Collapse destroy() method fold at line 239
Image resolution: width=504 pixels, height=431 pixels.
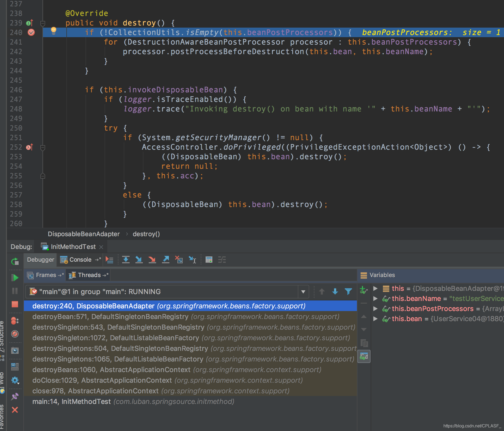(x=42, y=23)
